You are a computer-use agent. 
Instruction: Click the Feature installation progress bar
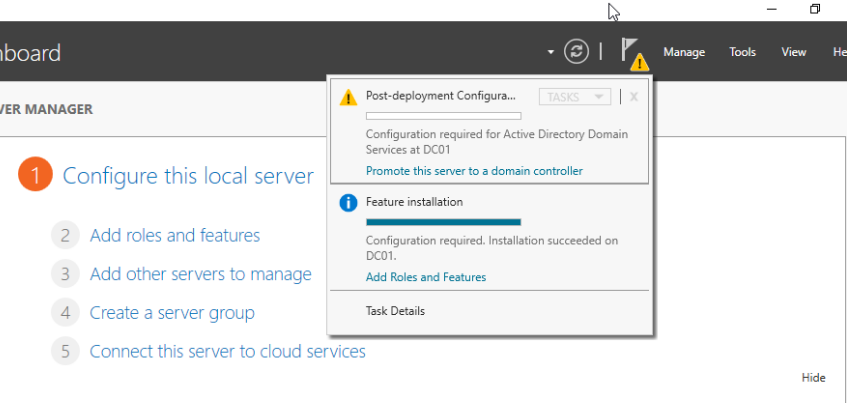click(x=443, y=222)
